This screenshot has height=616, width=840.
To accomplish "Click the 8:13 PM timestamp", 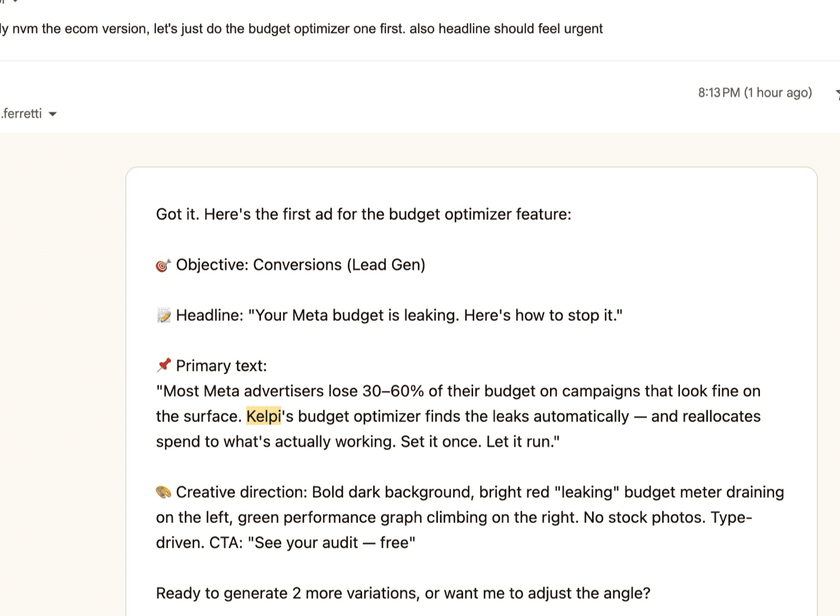I will point(754,92).
